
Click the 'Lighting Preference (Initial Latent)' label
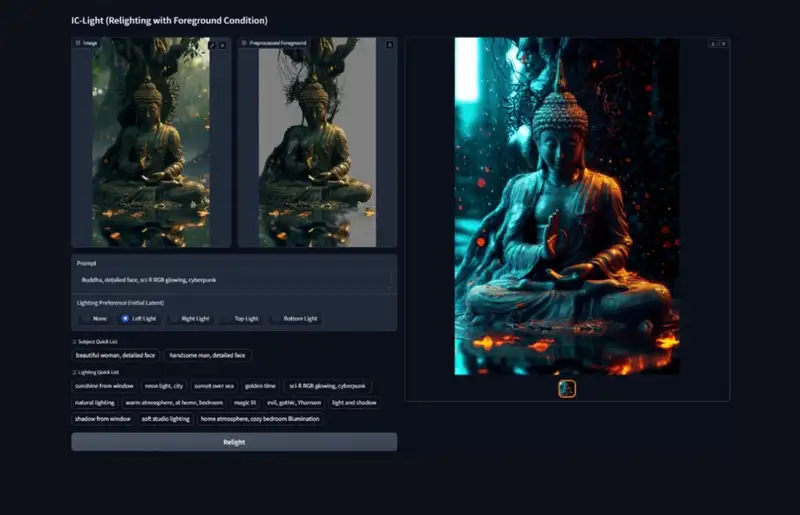coord(120,303)
